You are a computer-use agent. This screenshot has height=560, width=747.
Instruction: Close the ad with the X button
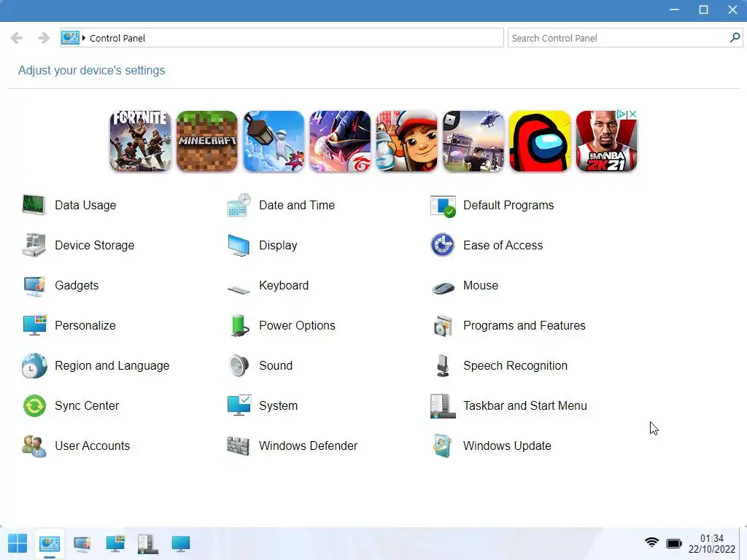point(632,114)
